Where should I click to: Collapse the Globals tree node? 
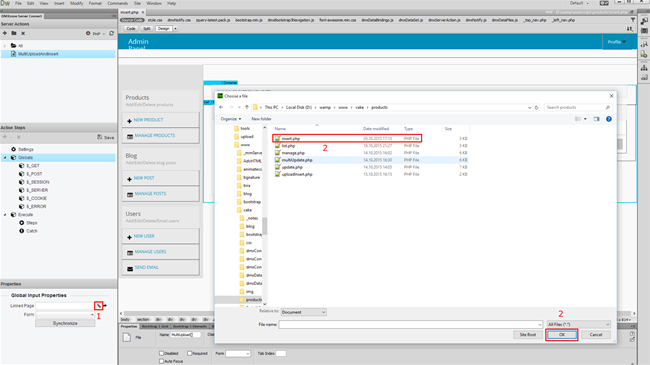click(x=5, y=158)
